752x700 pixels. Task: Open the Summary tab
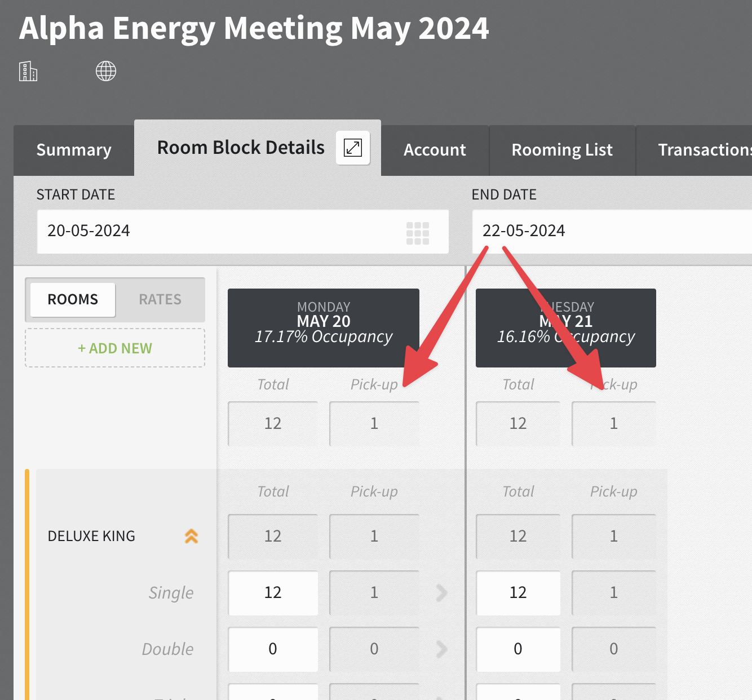(74, 150)
